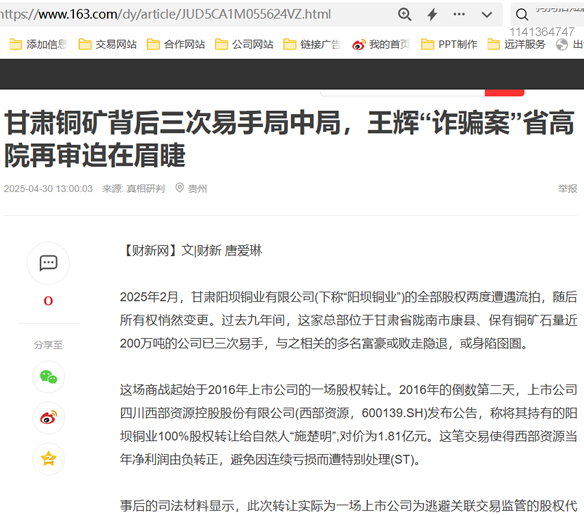The width and height of the screenshot is (584, 515).
Task: Open the PPT制作 bookmark folder
Action: point(449,44)
